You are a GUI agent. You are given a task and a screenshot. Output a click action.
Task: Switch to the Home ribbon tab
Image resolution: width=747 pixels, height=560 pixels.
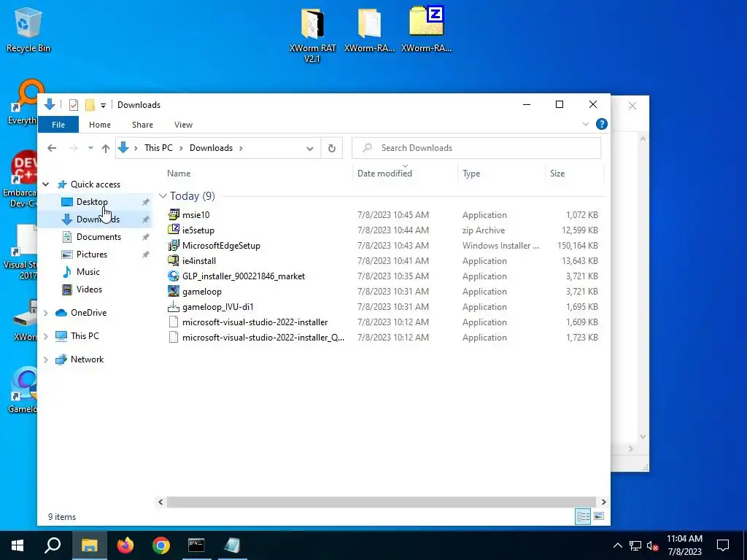coord(99,125)
